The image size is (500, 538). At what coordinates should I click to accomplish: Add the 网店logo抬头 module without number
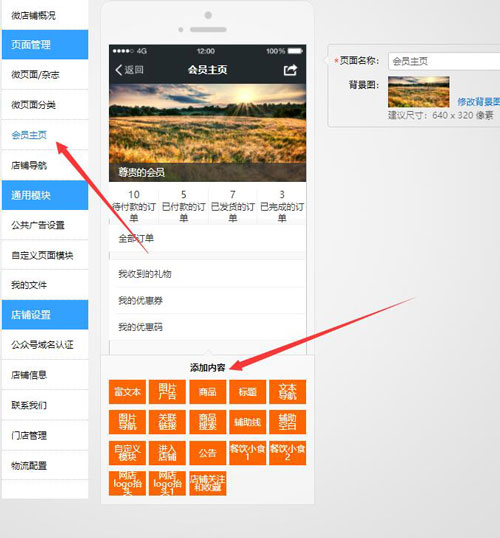tap(127, 483)
